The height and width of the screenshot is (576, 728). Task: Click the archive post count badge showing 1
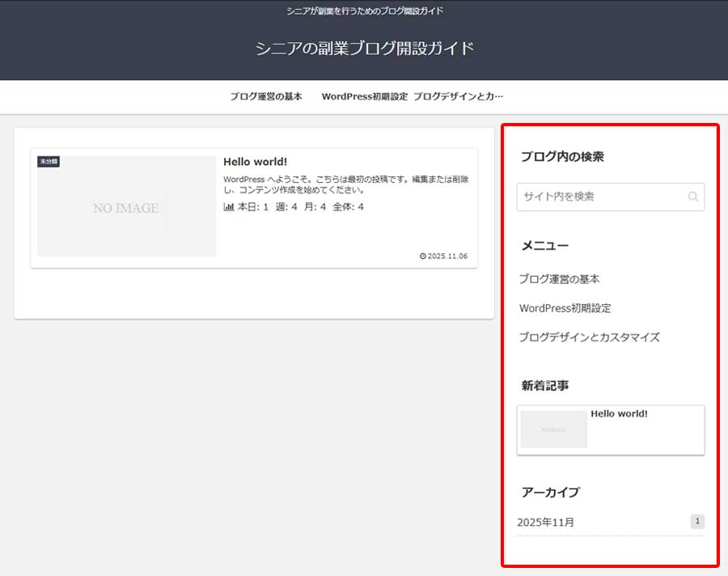[696, 521]
